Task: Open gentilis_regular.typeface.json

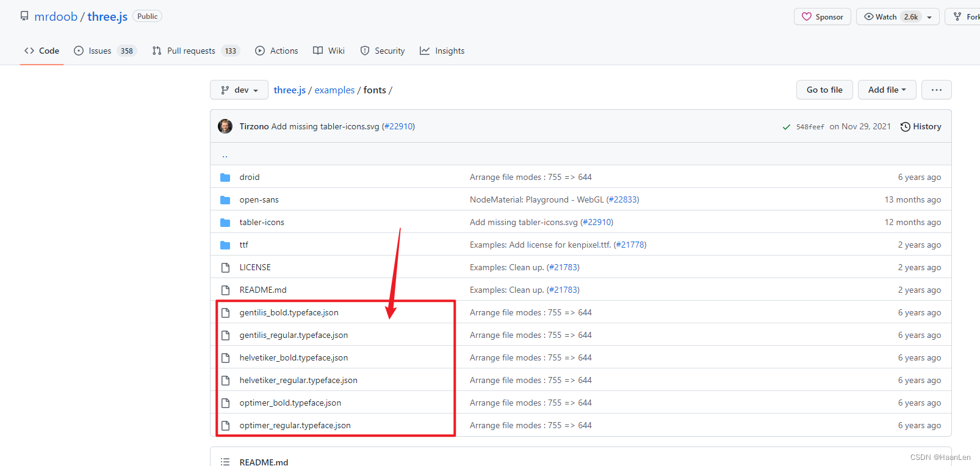Action: tap(294, 335)
